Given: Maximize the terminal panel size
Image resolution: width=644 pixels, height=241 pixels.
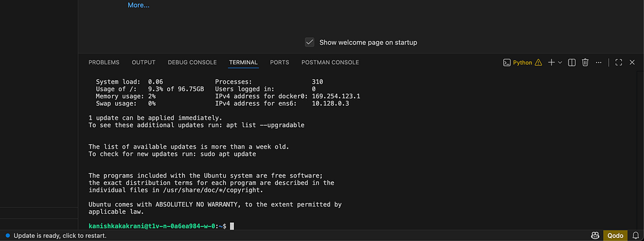Looking at the screenshot, I should (619, 62).
